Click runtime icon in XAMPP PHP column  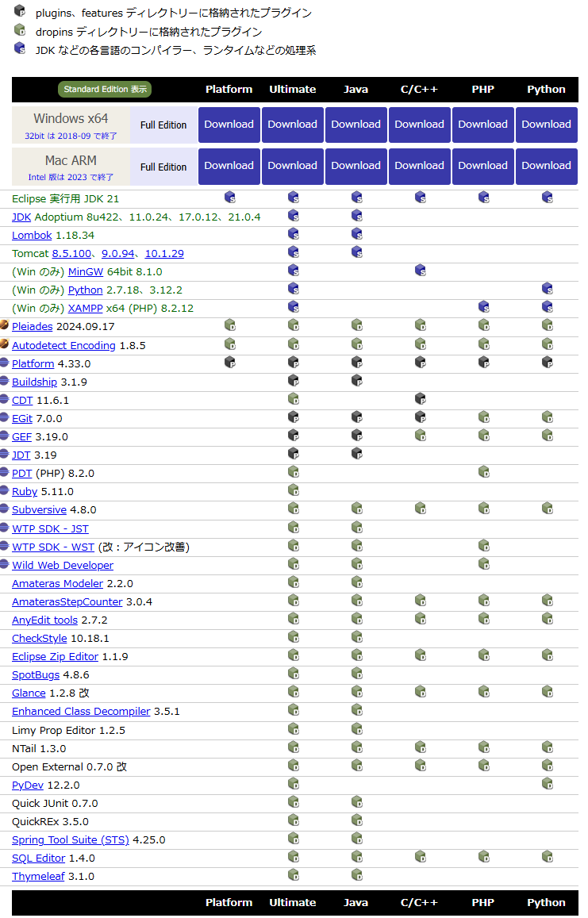pos(484,307)
